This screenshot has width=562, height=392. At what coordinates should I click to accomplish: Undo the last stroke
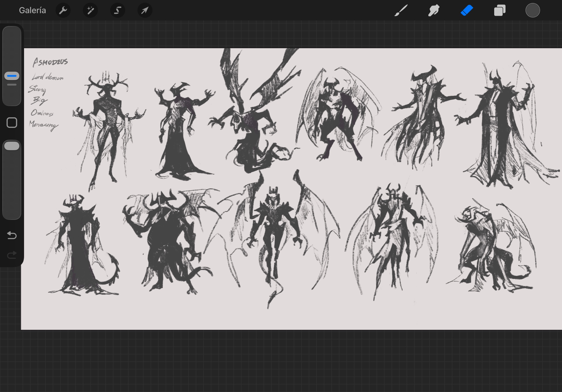pos(12,235)
